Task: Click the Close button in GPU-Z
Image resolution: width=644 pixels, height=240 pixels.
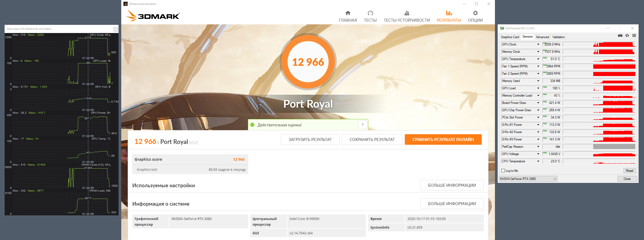Action: tap(627, 179)
